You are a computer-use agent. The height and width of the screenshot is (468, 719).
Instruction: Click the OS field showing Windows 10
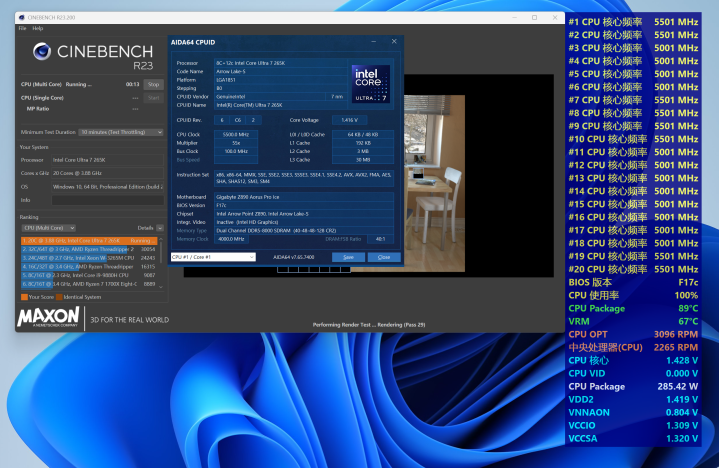[108, 187]
